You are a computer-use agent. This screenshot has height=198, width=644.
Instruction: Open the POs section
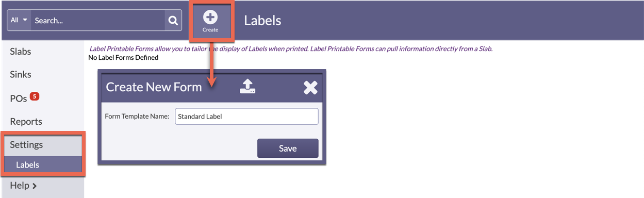click(19, 98)
